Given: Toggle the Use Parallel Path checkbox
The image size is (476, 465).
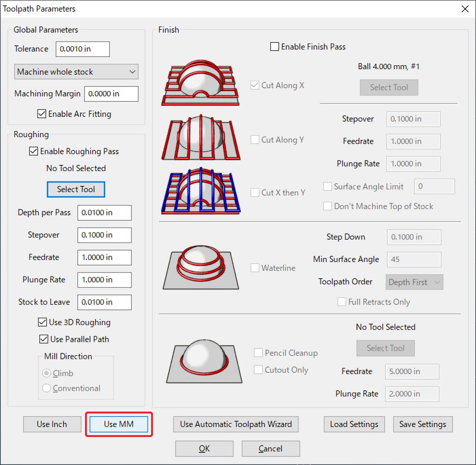Looking at the screenshot, I should coord(44,339).
